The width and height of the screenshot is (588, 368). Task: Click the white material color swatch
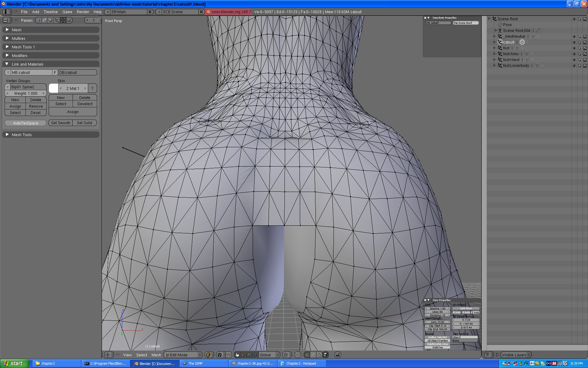click(54, 88)
